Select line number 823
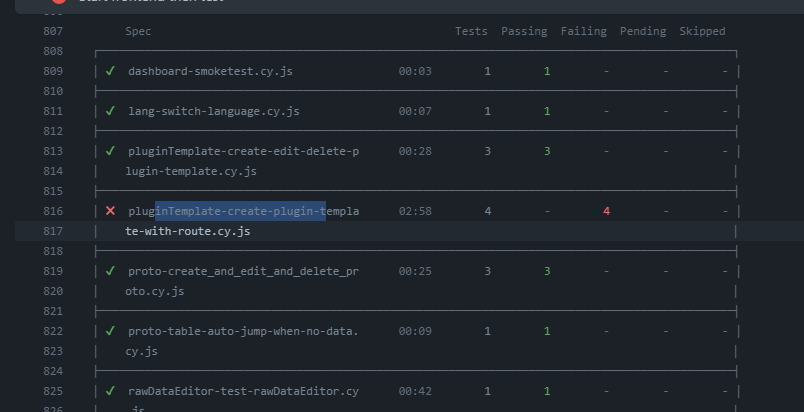 [53, 351]
